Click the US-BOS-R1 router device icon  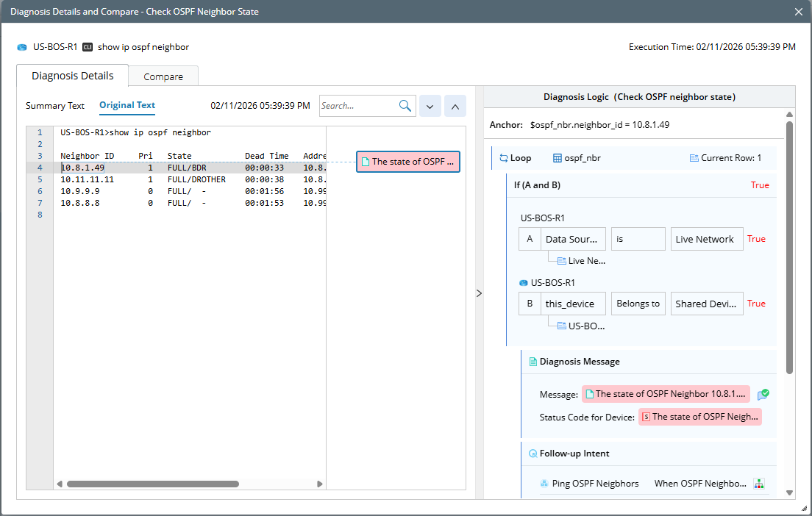click(22, 47)
